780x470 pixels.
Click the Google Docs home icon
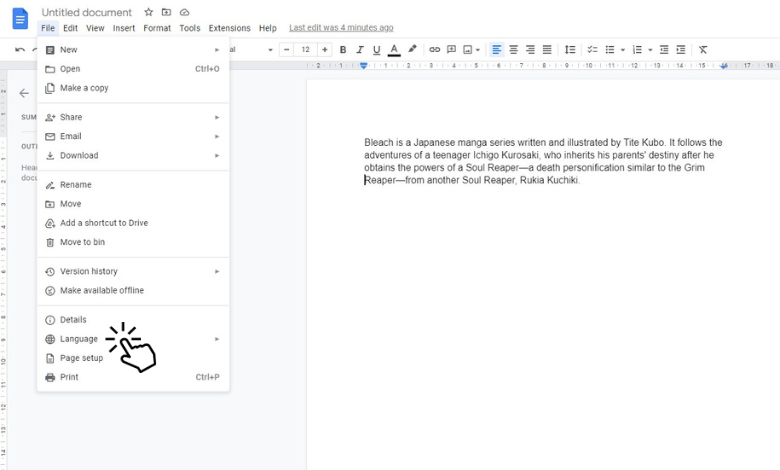pos(20,19)
